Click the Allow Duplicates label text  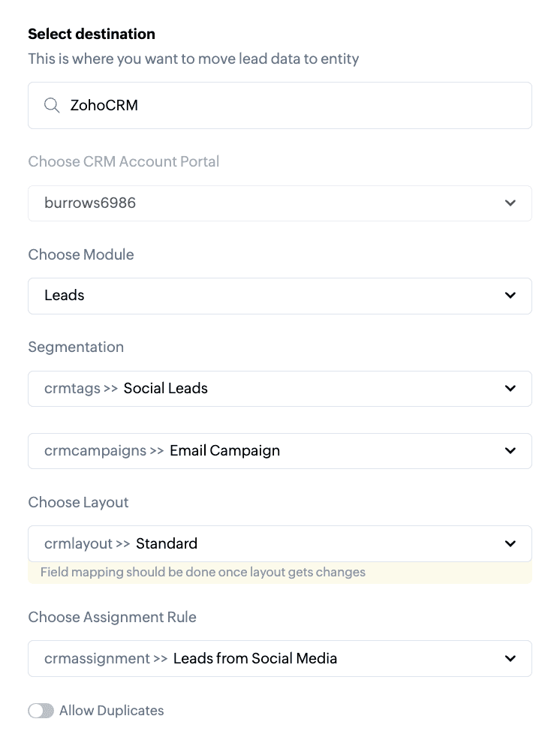[111, 711]
